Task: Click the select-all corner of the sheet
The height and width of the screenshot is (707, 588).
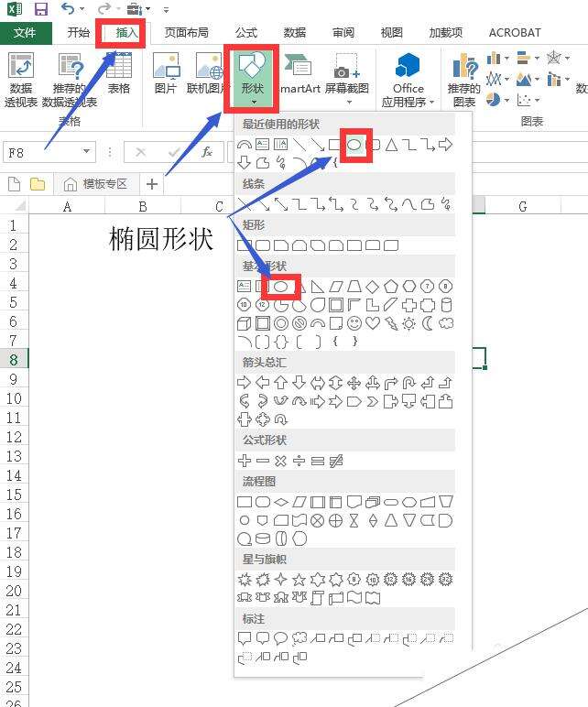Action: (x=18, y=206)
